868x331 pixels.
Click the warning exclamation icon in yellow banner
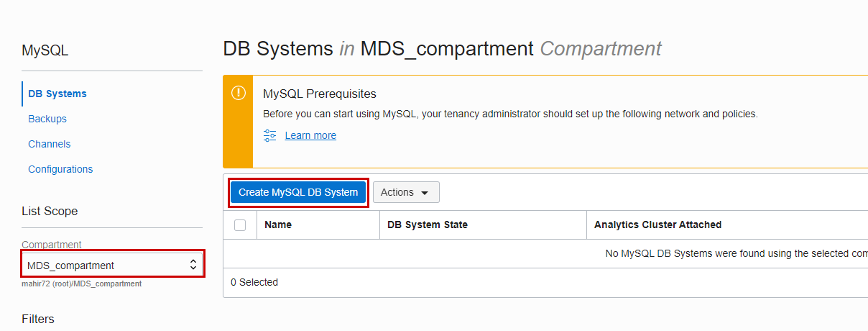pos(238,93)
